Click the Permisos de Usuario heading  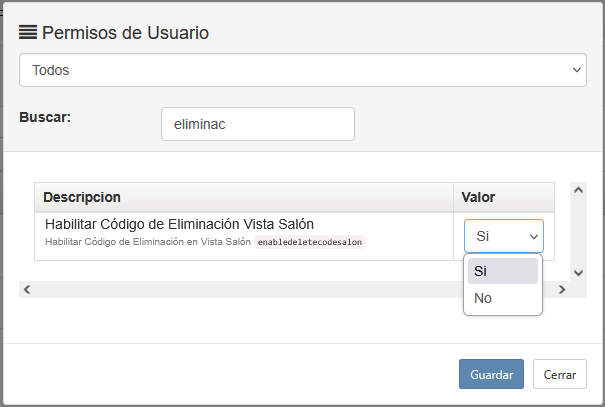(125, 32)
